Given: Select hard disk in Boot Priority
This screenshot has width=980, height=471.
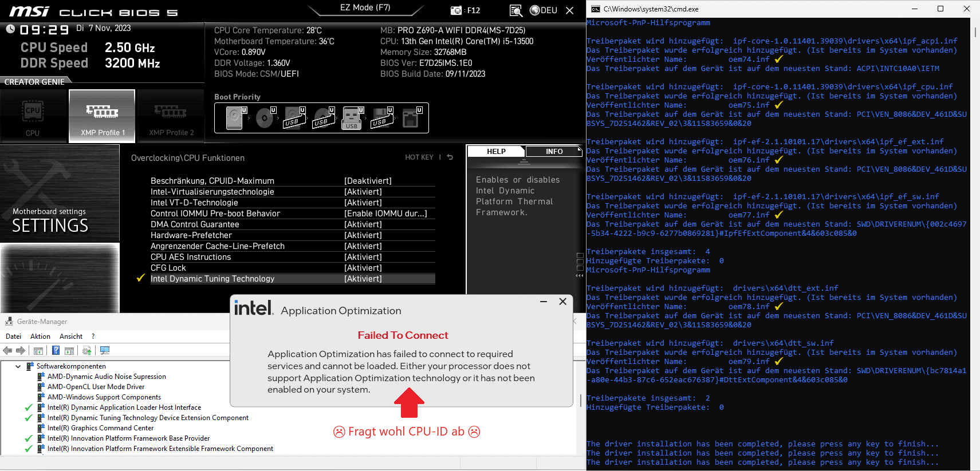Looking at the screenshot, I should (235, 118).
